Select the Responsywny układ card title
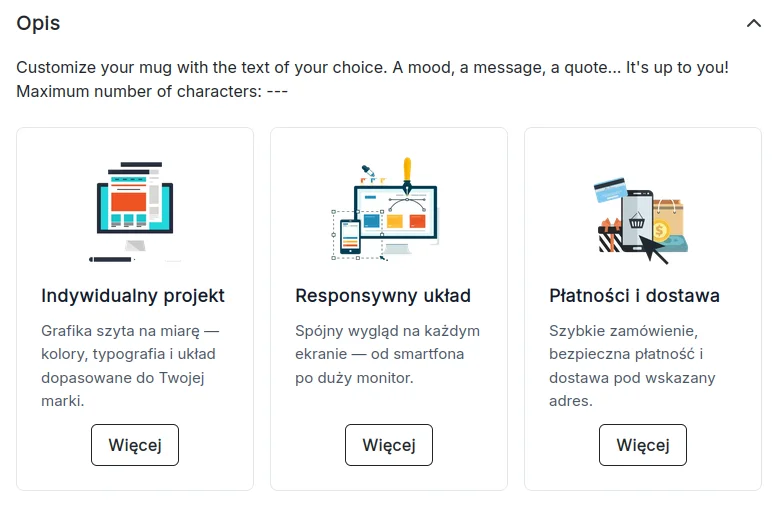 point(383,296)
